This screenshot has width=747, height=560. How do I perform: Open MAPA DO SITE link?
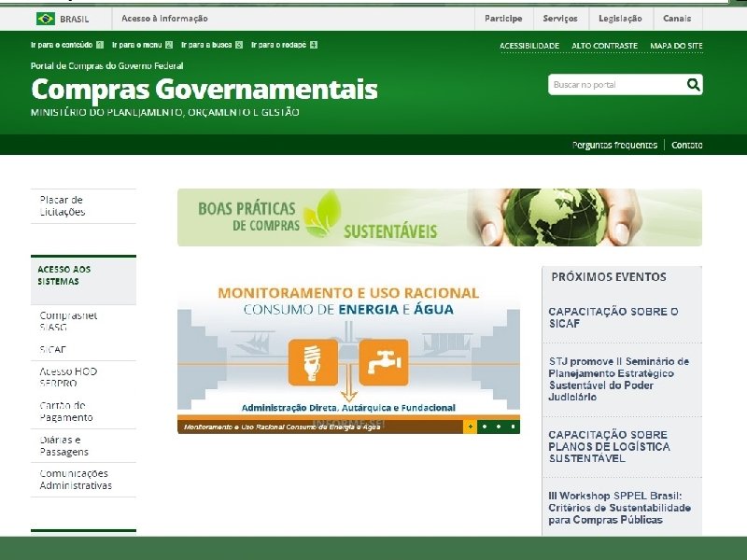tap(676, 46)
